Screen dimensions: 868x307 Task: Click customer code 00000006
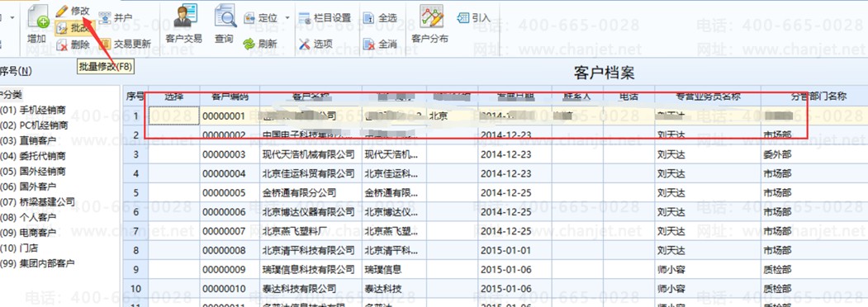click(224, 212)
